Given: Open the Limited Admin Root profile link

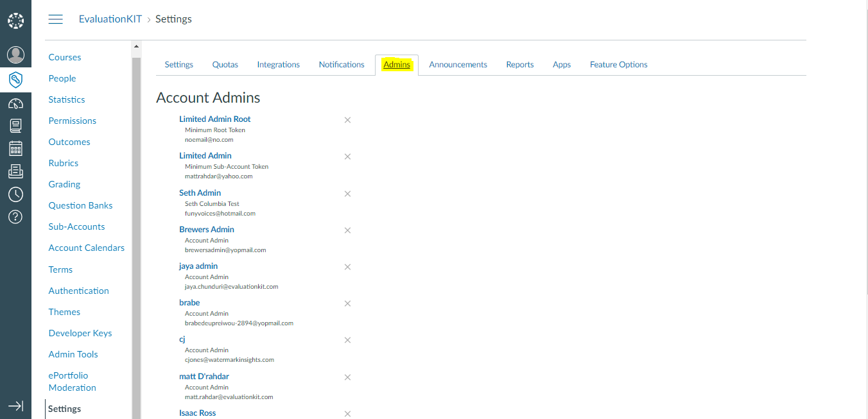Looking at the screenshot, I should (x=215, y=119).
